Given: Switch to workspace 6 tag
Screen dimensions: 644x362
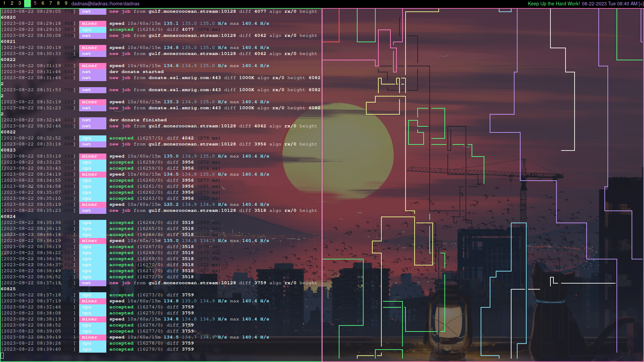Looking at the screenshot, I should tap(43, 3).
